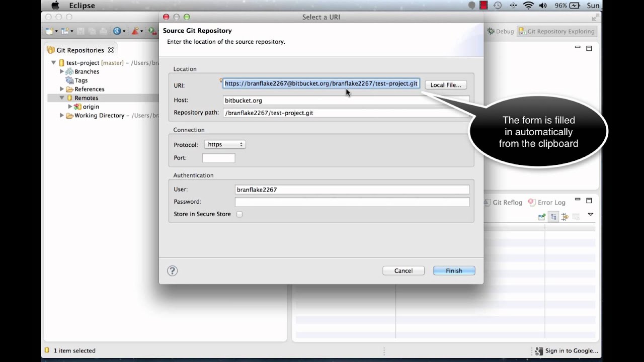Click the Port input field
The width and height of the screenshot is (644, 362).
(218, 158)
